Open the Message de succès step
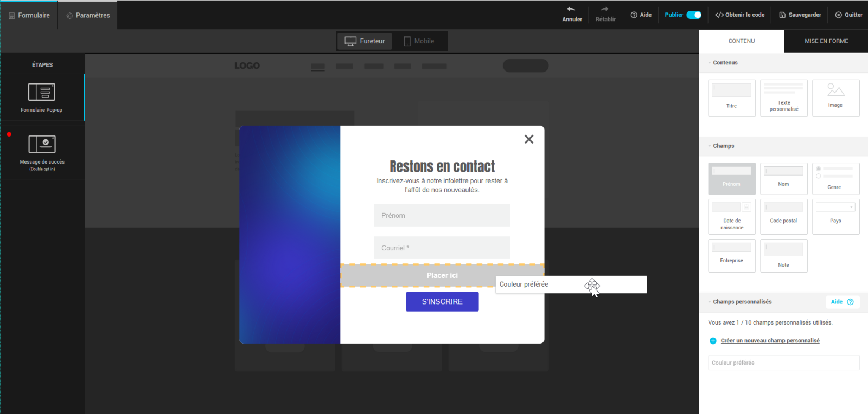868x414 pixels. pos(42,152)
